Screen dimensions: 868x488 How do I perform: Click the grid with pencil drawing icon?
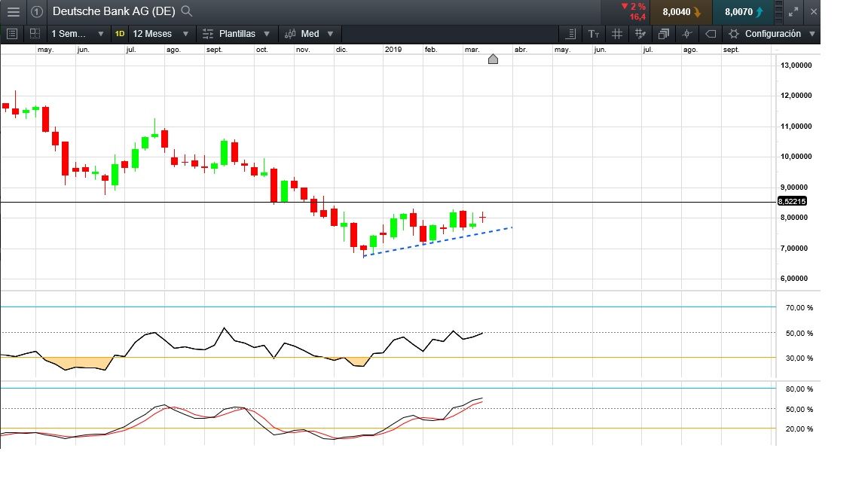[640, 34]
